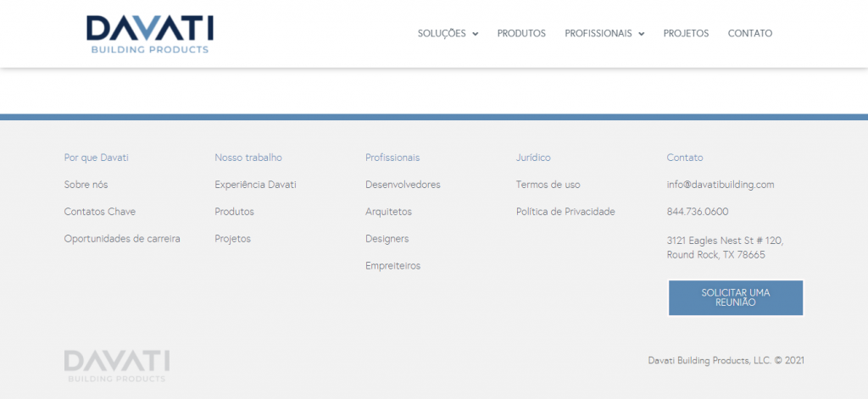Open the Desenvolvedores footer link
This screenshot has width=868, height=399.
[x=403, y=185]
